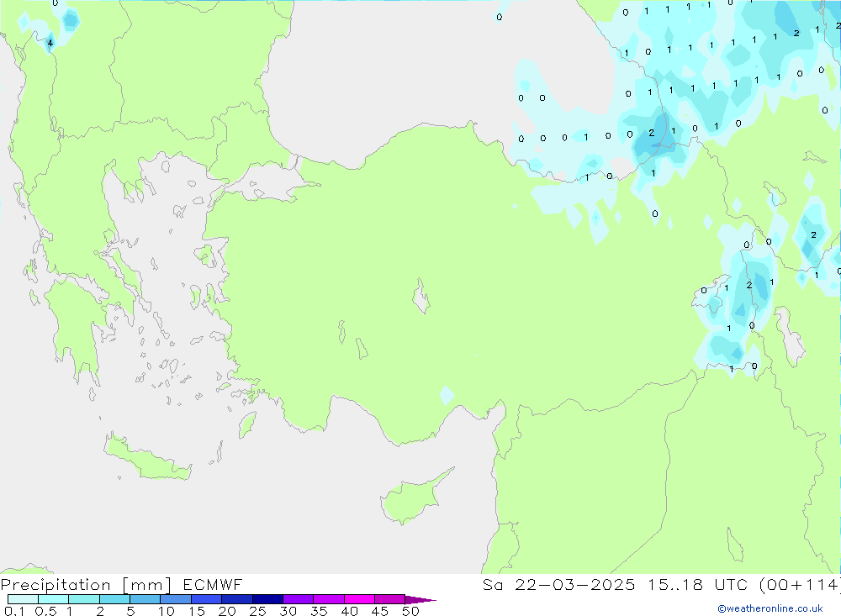The image size is (841, 616).
Task: Click the ECMWF model label
Action: 213,584
